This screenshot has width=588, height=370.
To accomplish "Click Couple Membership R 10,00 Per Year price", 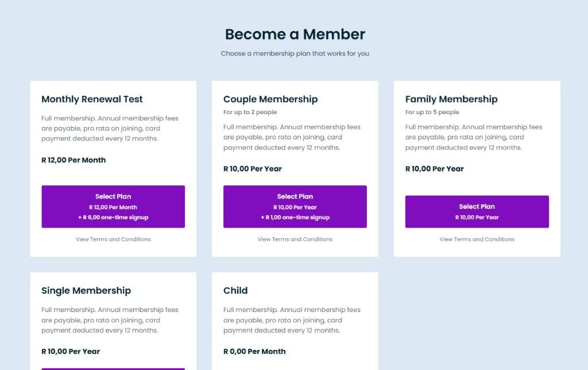I will point(252,169).
